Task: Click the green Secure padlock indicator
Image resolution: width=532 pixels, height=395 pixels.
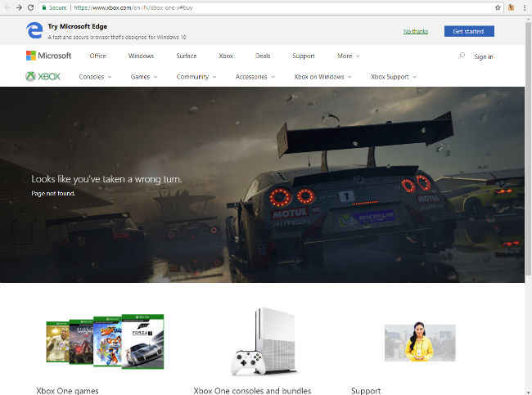Action: coord(54,7)
